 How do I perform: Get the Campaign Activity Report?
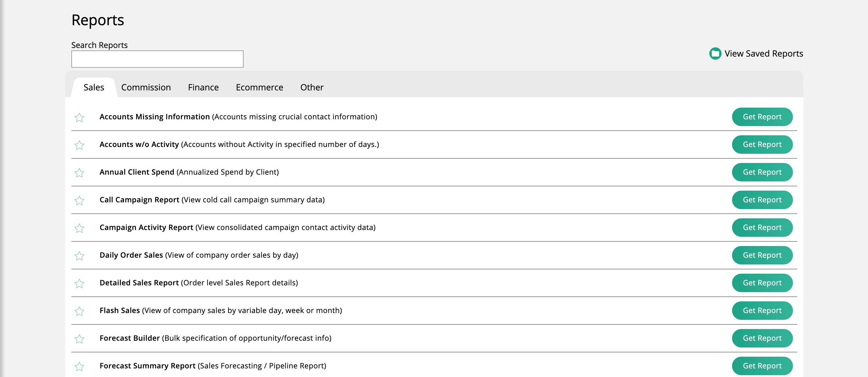click(x=762, y=228)
